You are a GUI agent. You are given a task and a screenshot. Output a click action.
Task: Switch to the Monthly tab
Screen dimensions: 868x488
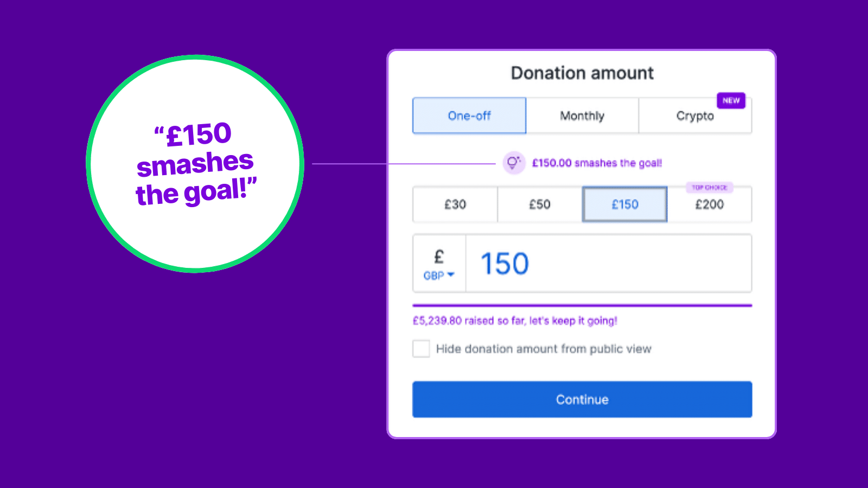(582, 115)
